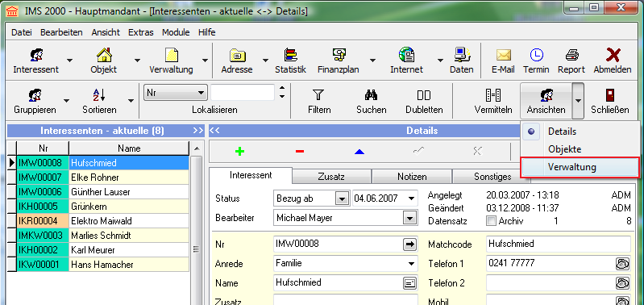Delete record with red minus
This screenshot has height=305, width=644.
point(299,151)
